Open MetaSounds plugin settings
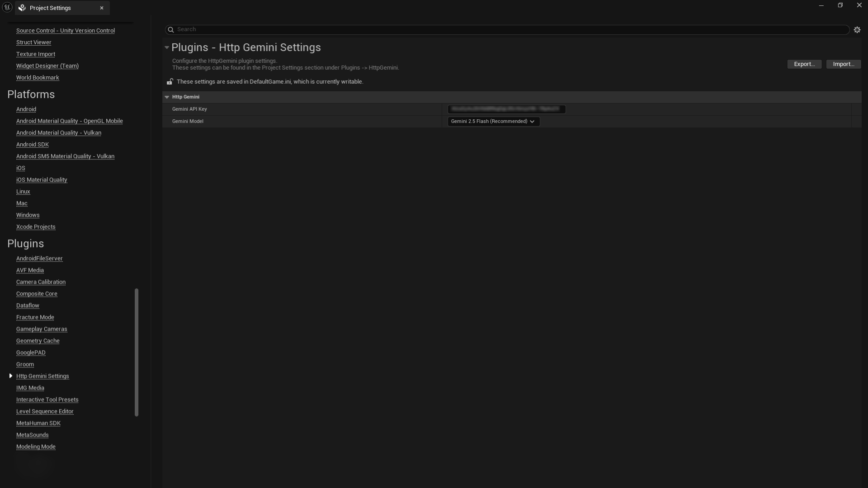Viewport: 868px width, 488px height. 33,435
